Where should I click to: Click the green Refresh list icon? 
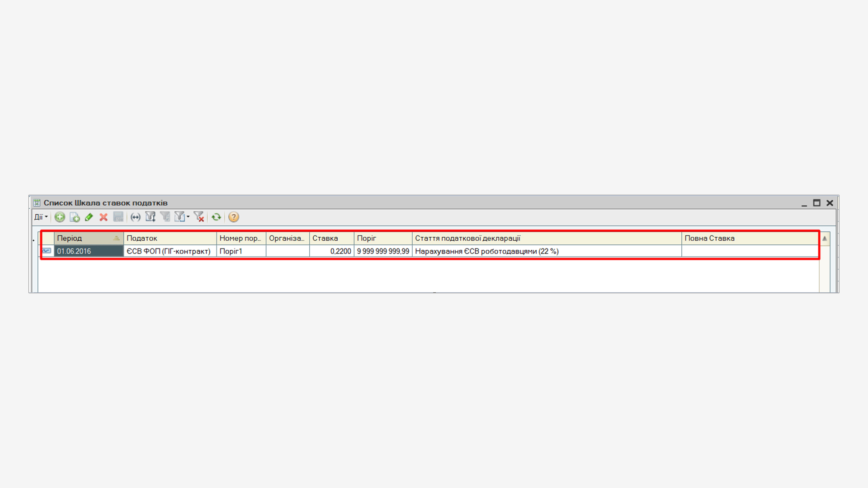click(x=217, y=217)
